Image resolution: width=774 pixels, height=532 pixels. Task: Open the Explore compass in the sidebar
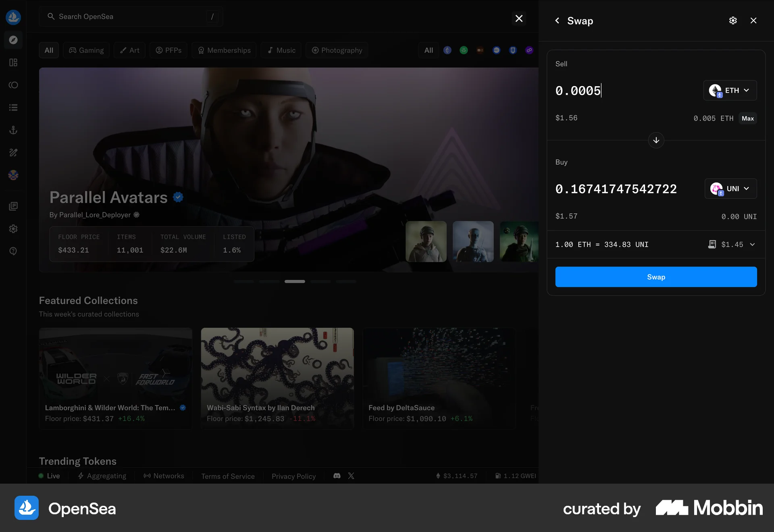click(13, 39)
